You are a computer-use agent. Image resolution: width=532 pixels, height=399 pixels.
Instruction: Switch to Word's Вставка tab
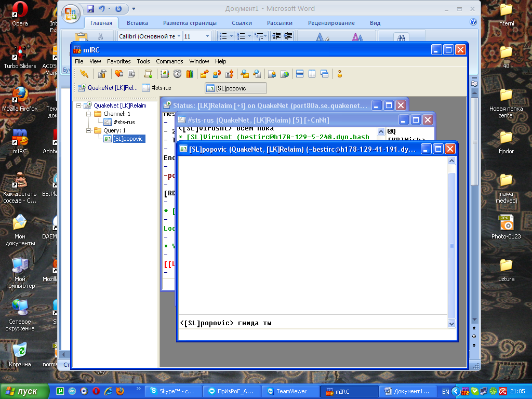pos(137,23)
